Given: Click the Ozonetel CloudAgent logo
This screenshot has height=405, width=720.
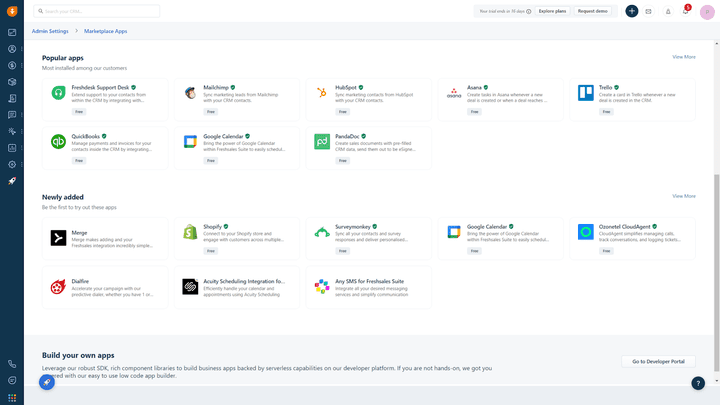Looking at the screenshot, I should click(x=586, y=232).
